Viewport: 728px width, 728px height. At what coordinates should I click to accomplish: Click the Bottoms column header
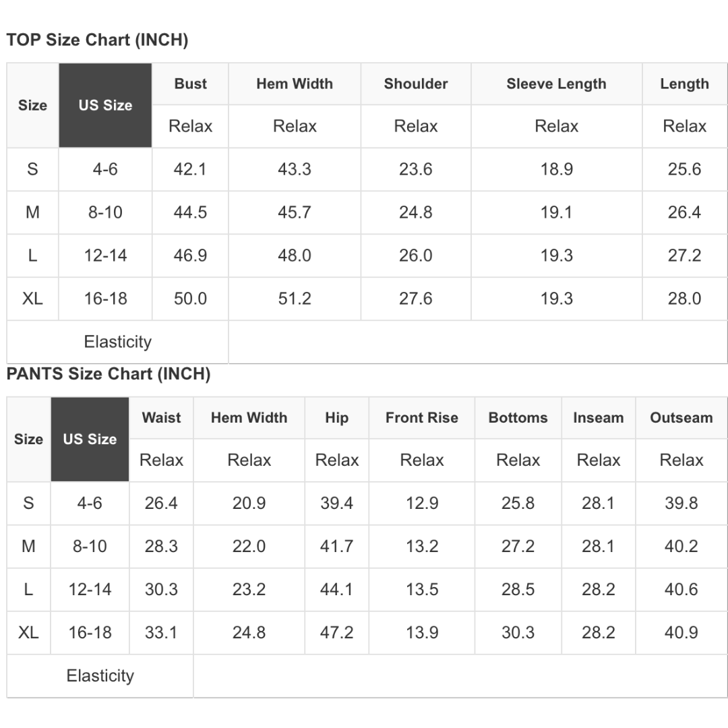pyautogui.click(x=518, y=418)
